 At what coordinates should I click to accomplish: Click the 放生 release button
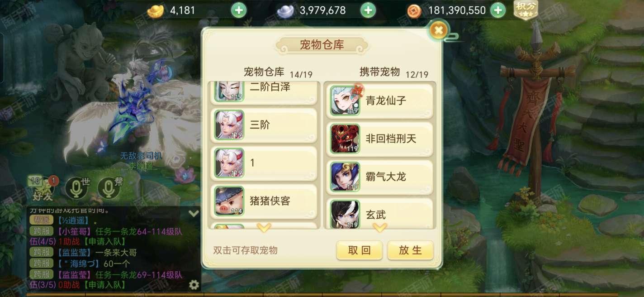[x=410, y=250]
